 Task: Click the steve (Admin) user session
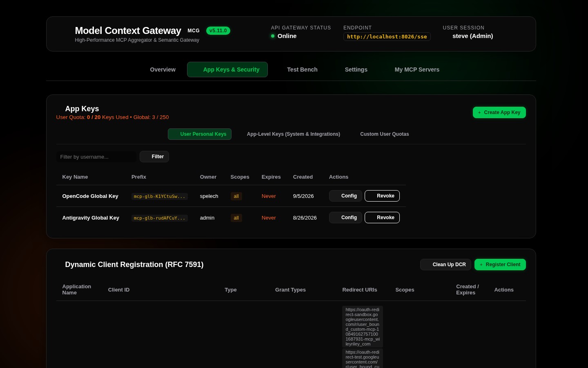coord(472,36)
